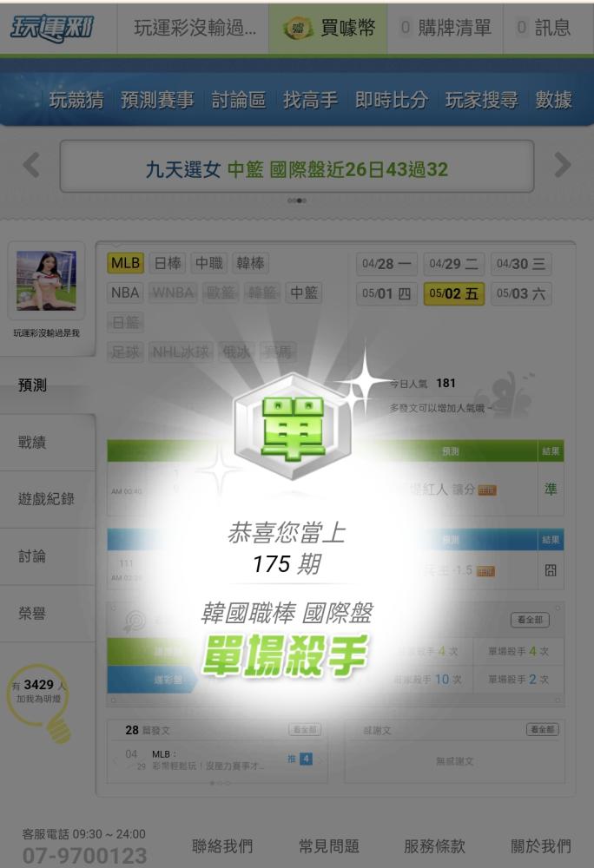Go to previous banner with left arrow
The image size is (594, 868).
click(x=31, y=165)
